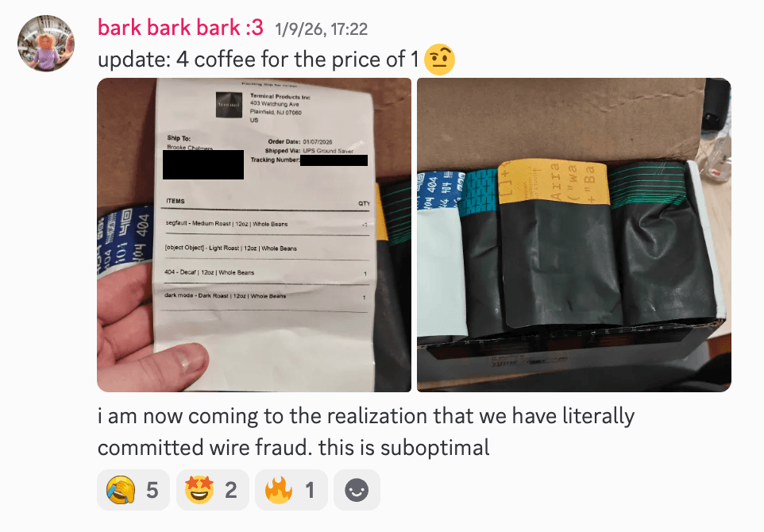764x532 pixels.
Task: Click the reaction count 1 beside fire
Action: point(310,490)
